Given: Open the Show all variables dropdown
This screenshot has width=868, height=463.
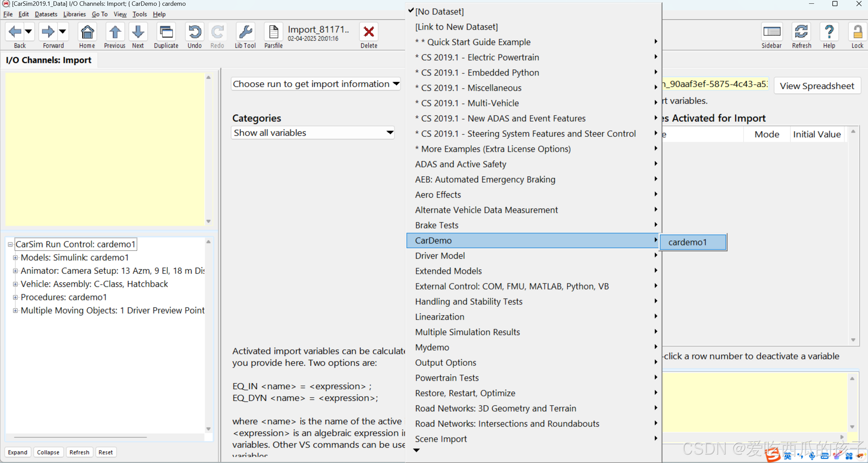Looking at the screenshot, I should (312, 133).
